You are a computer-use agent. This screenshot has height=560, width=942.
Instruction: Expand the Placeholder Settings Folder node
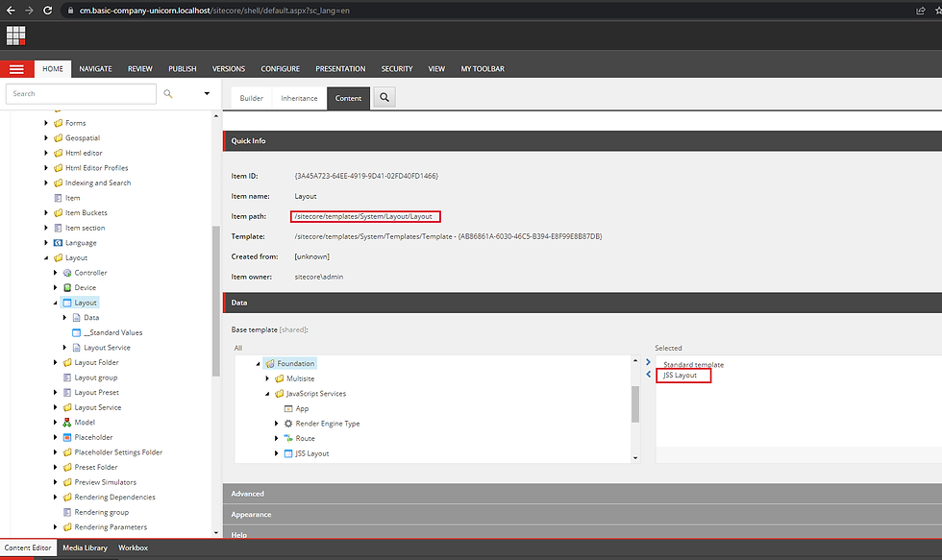pos(56,452)
